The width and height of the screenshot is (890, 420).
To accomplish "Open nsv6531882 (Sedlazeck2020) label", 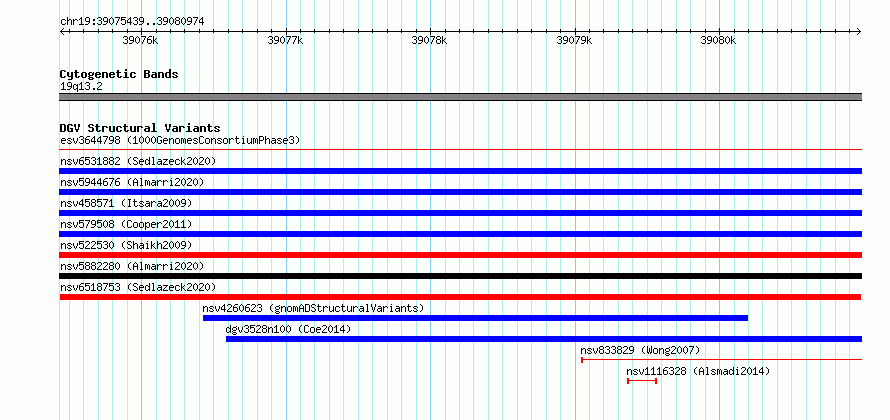I will coord(138,161).
